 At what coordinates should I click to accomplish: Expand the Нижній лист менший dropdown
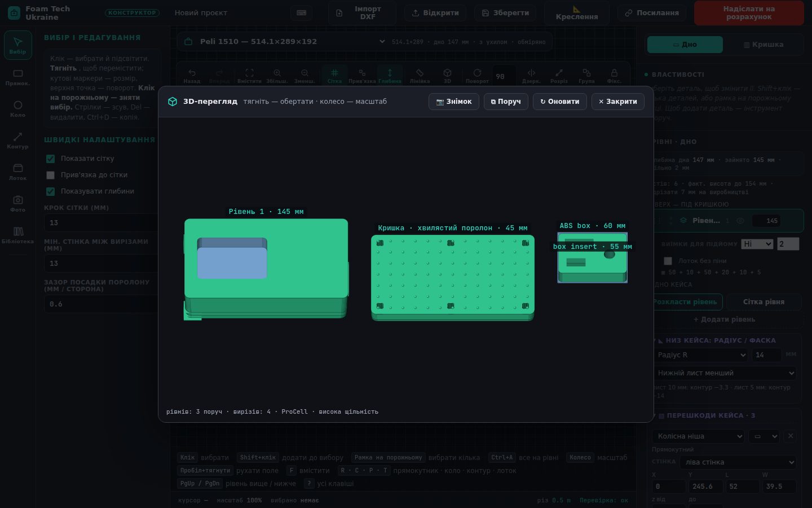point(725,373)
